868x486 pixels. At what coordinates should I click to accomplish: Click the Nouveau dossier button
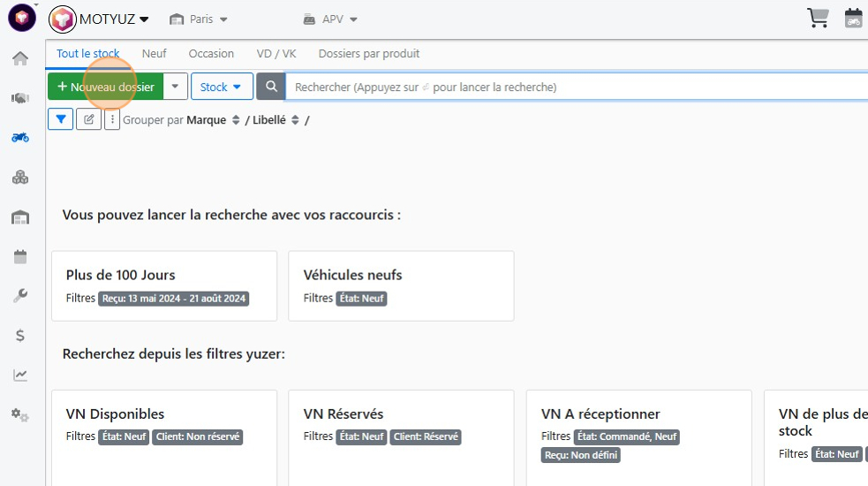[x=106, y=87]
